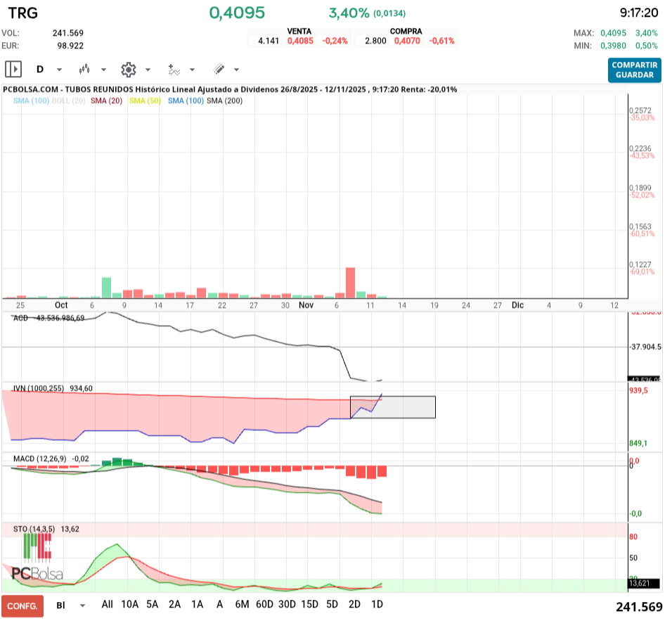
Task: Show the All time range
Action: coord(107,604)
